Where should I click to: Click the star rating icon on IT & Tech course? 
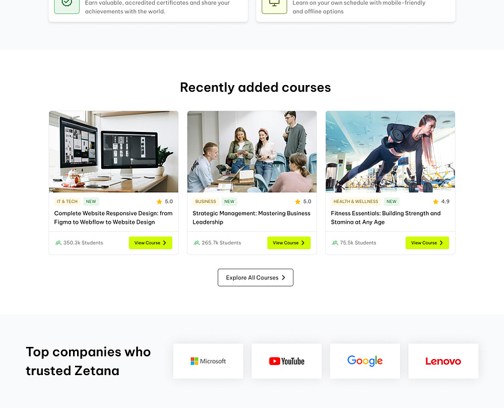tap(159, 202)
